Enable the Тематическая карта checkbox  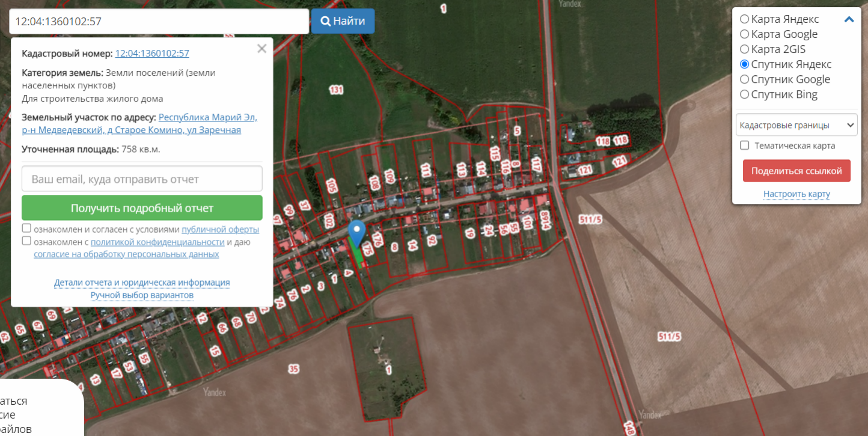click(744, 146)
